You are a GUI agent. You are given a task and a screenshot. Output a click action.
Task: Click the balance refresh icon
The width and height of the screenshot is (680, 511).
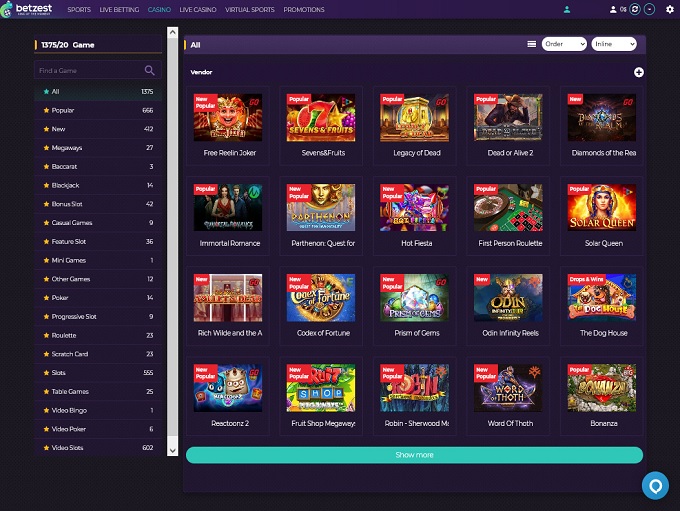tap(635, 9)
